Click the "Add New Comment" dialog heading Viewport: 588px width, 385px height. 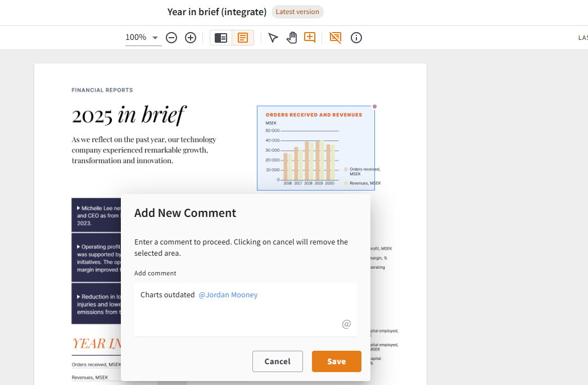coord(186,213)
